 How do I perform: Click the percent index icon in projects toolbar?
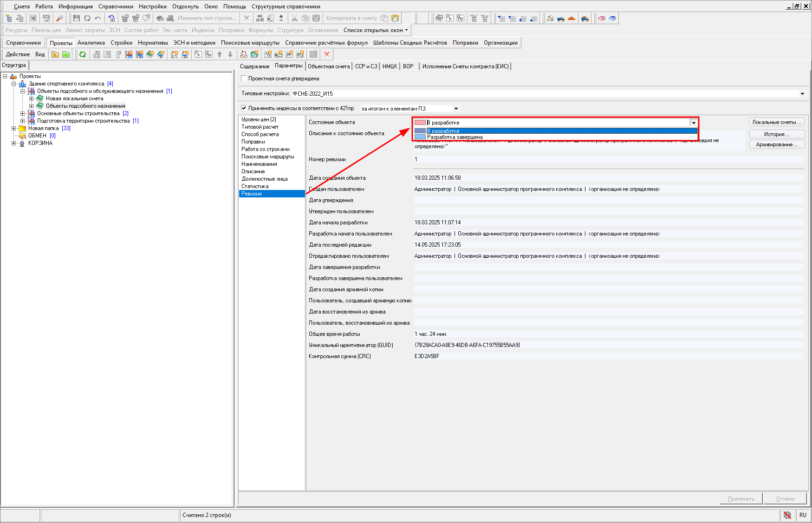(268, 54)
